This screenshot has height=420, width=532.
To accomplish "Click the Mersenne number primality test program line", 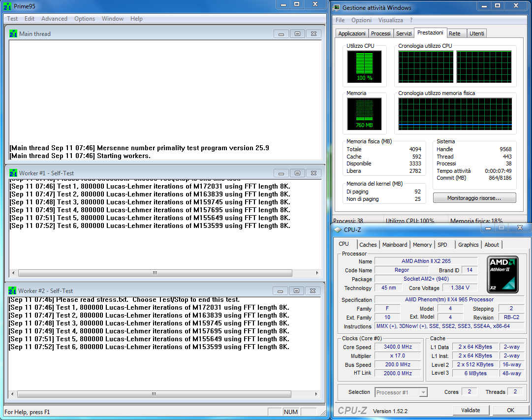I will point(139,148).
